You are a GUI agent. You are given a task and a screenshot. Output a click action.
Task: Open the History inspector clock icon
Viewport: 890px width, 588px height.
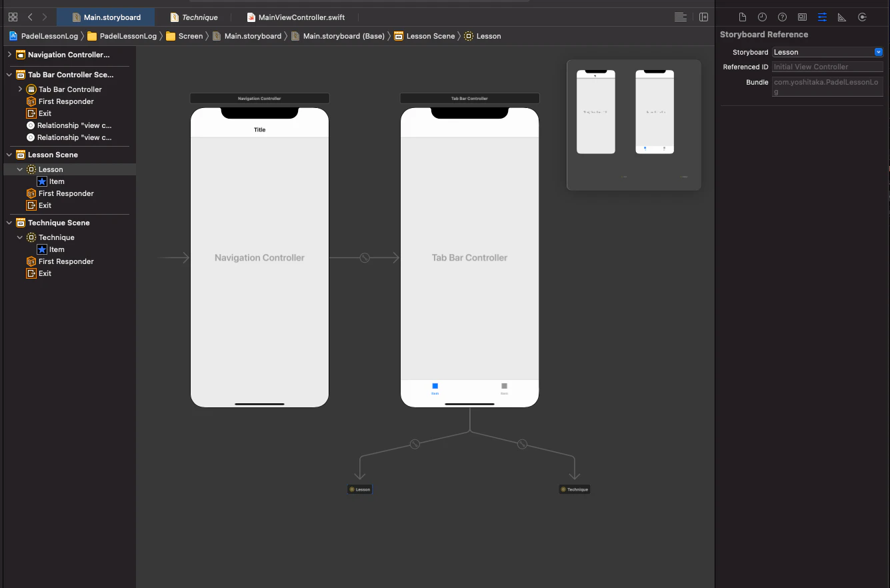tap(762, 17)
